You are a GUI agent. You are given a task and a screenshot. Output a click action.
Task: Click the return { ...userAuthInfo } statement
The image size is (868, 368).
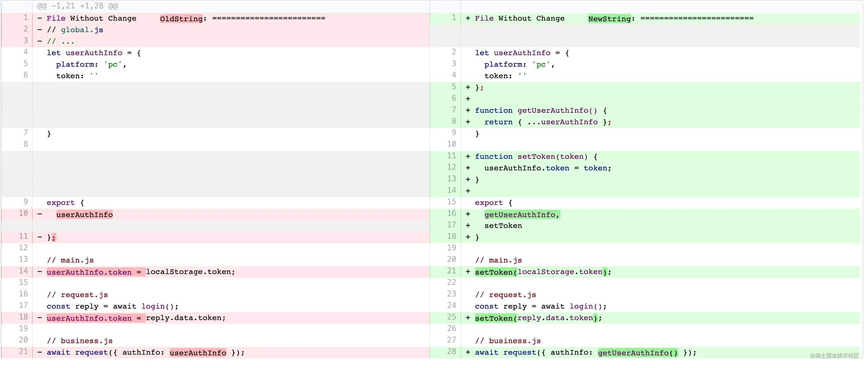(547, 122)
